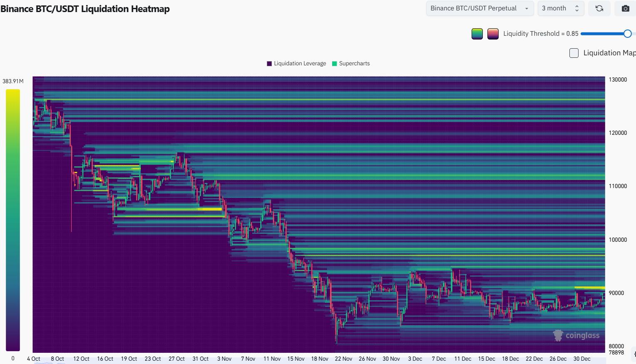This screenshot has width=636, height=364.
Task: Click the Binance BTC/USDT Liquidation Heatmap title
Action: click(x=85, y=9)
